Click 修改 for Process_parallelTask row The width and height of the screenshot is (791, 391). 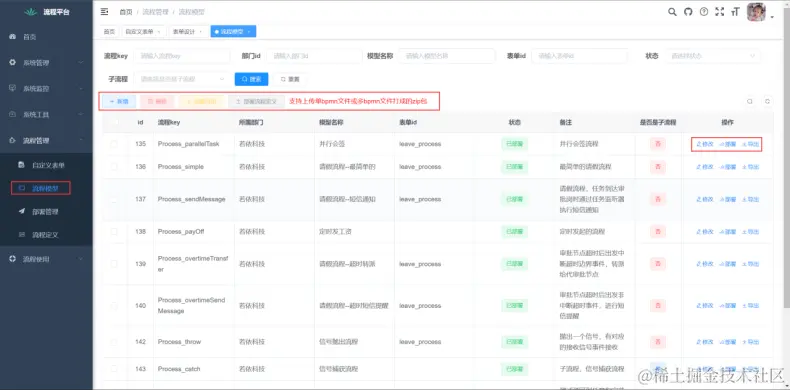[x=705, y=144]
